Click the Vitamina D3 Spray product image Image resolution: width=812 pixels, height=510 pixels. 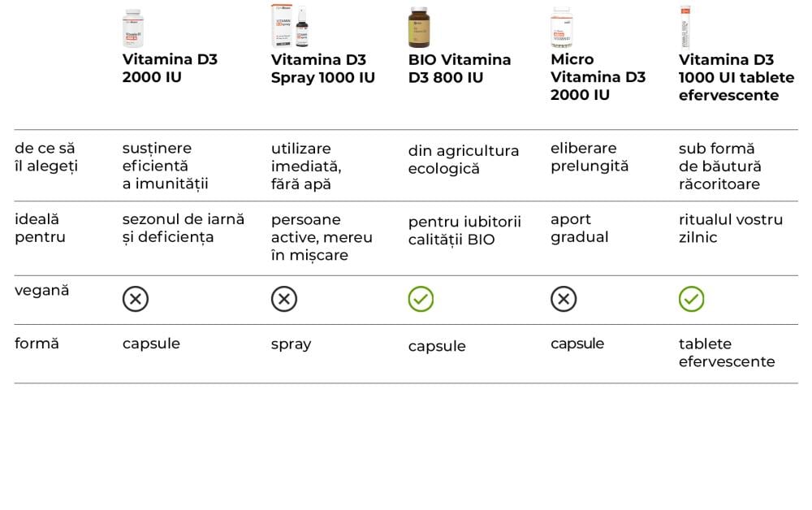(290, 26)
